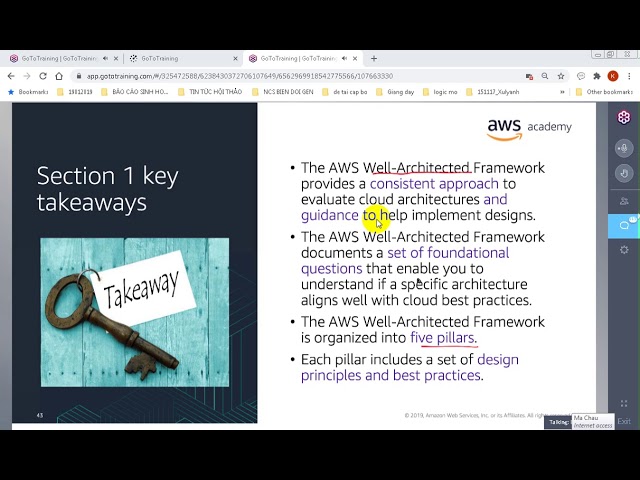Click the 'design' highlighted text

[x=498, y=360]
